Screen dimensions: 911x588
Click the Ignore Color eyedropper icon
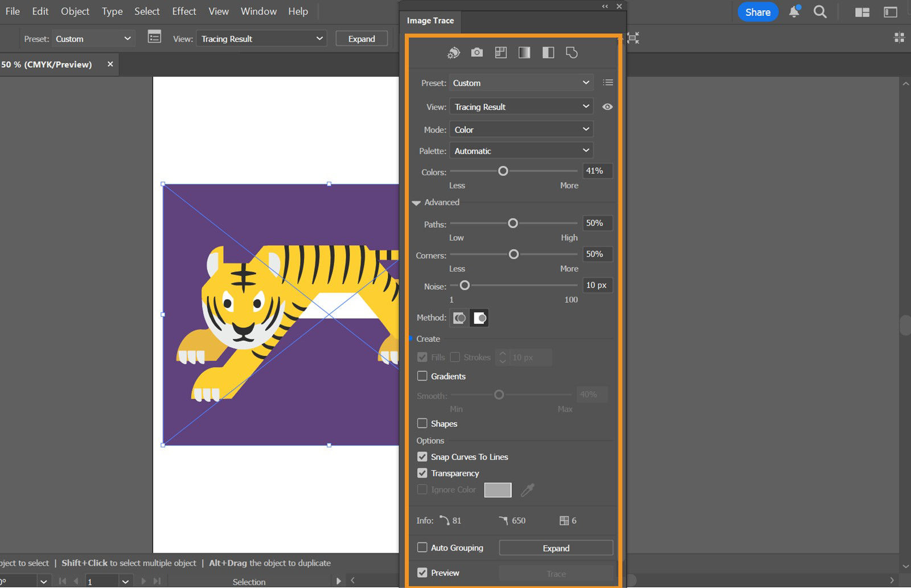pyautogui.click(x=527, y=490)
